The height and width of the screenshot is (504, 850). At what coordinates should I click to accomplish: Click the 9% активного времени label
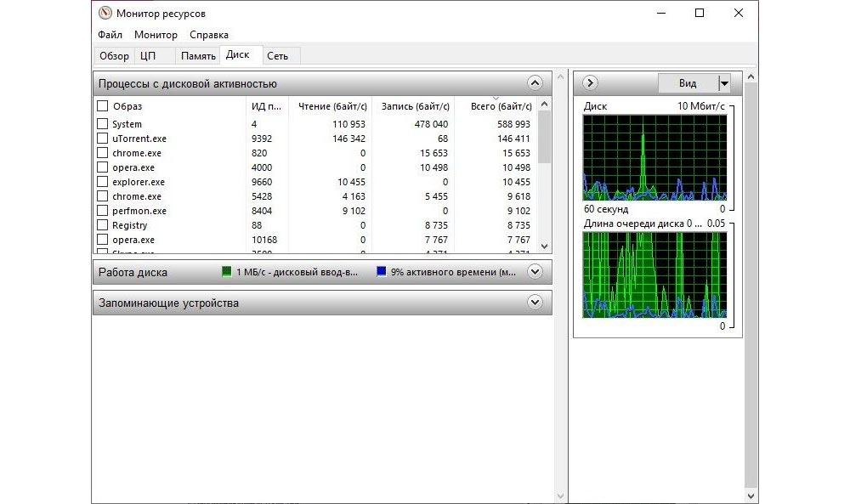pyautogui.click(x=453, y=272)
